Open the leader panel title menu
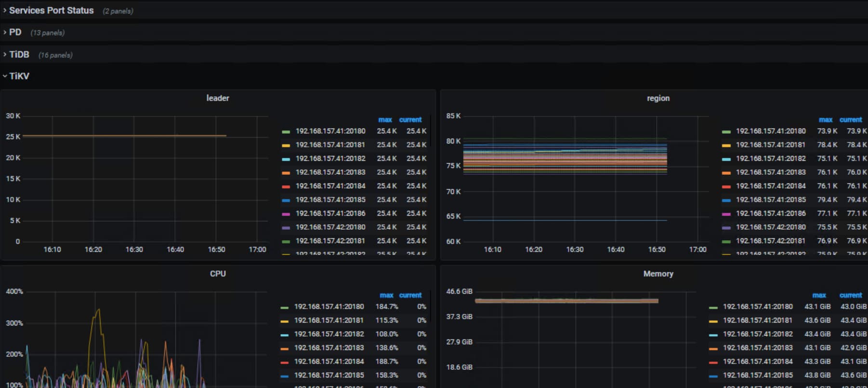Viewport: 868px width, 388px height. (218, 98)
